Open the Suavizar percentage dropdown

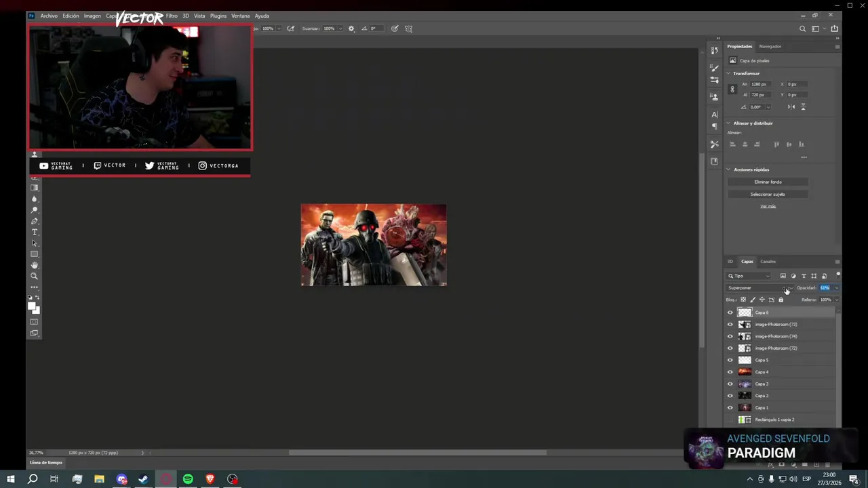341,28
